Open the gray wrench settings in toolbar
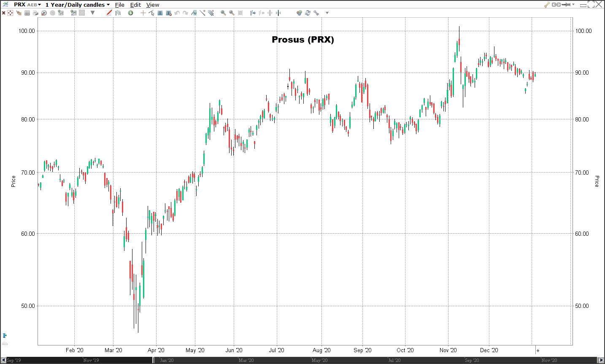This screenshot has height=364, width=605. [x=316, y=13]
